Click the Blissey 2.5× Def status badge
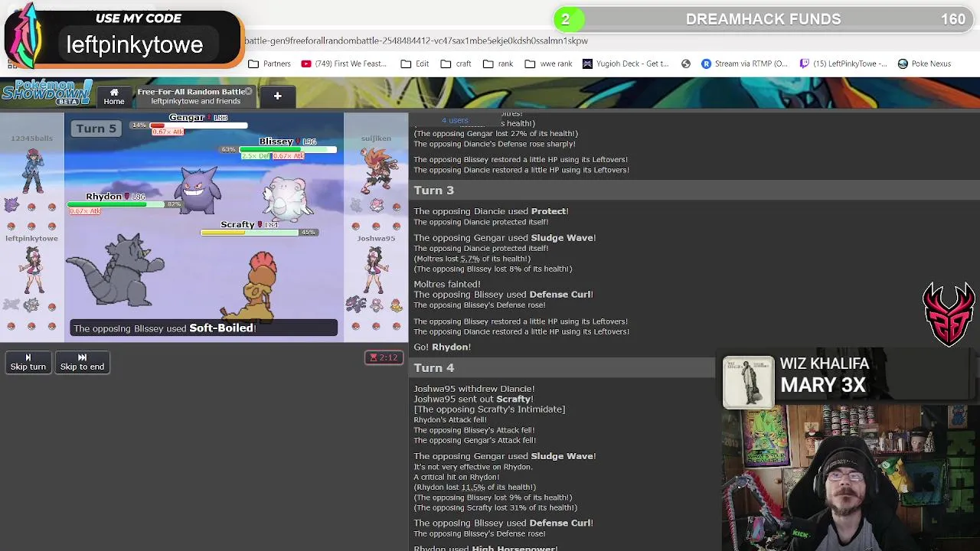980x551 pixels. (256, 156)
